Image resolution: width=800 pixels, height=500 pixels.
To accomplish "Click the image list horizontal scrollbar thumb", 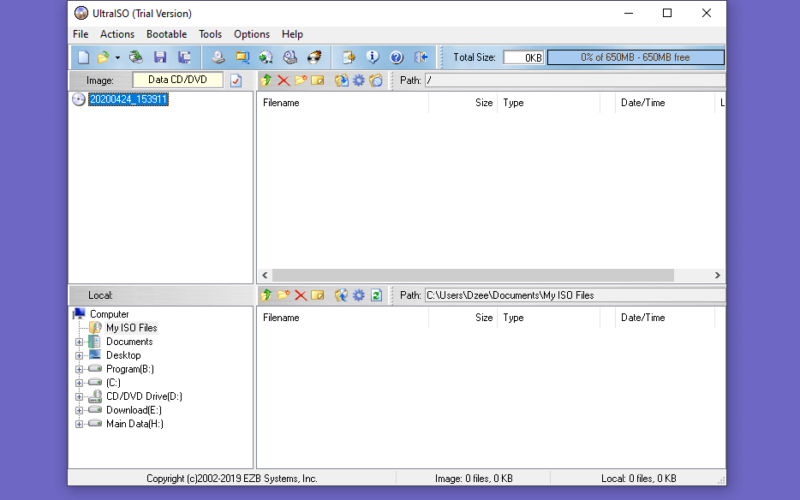I will pyautogui.click(x=473, y=275).
